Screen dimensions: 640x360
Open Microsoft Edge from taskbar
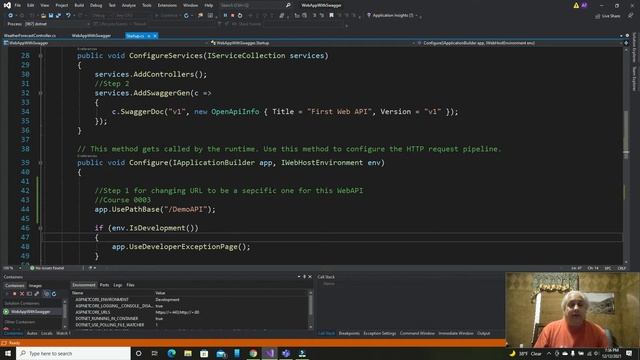tap(171, 353)
